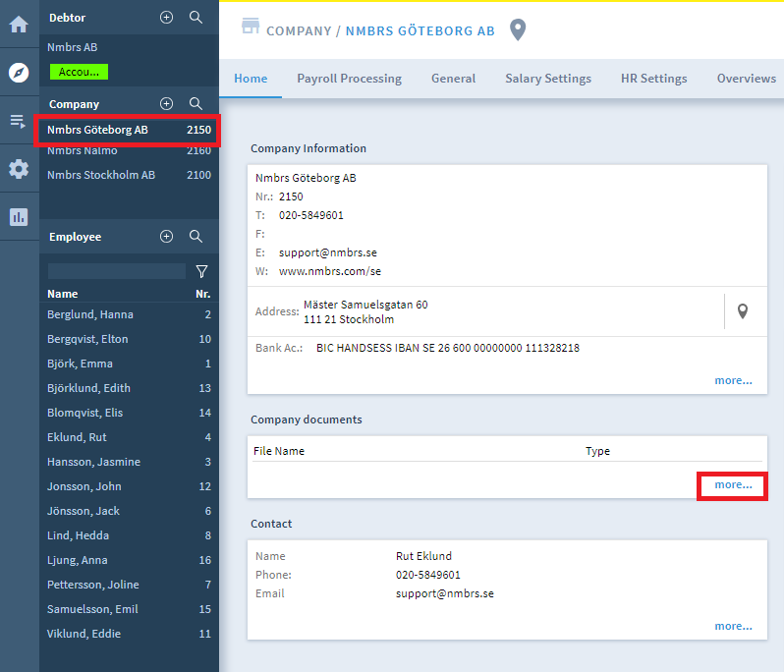The image size is (784, 672).
Task: Select debtor Nmbrs AB
Action: pos(73,47)
